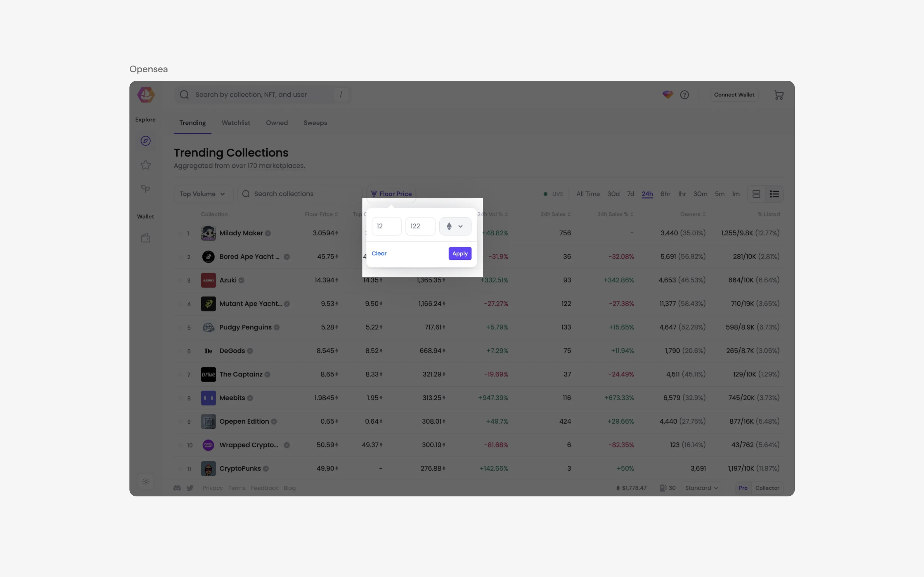Apply the floor price filter
Viewport: 924px width, 577px height.
[460, 253]
